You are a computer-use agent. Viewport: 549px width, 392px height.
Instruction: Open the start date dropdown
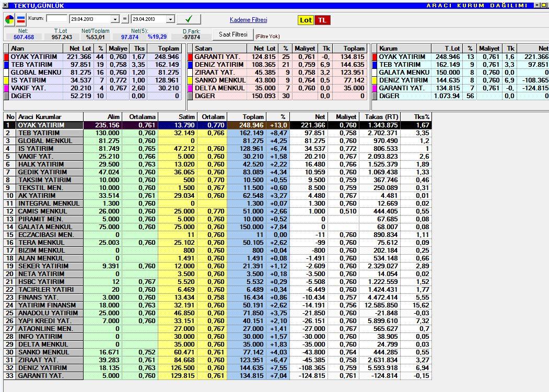115,19
